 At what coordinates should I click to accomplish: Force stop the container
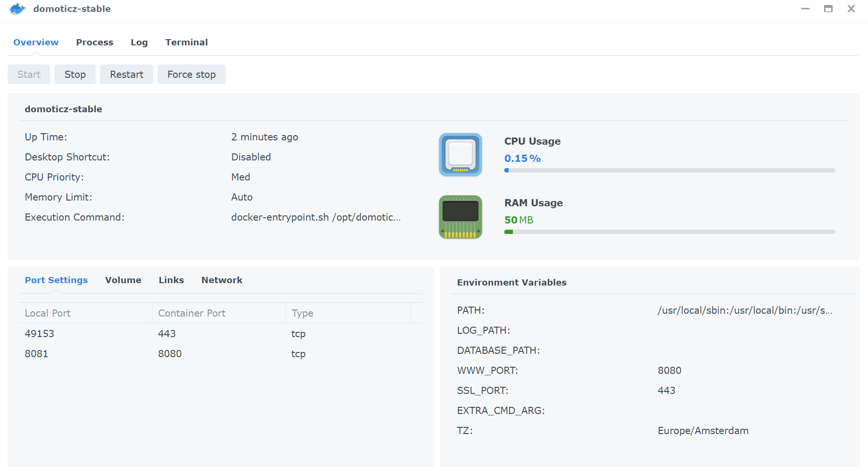click(192, 74)
